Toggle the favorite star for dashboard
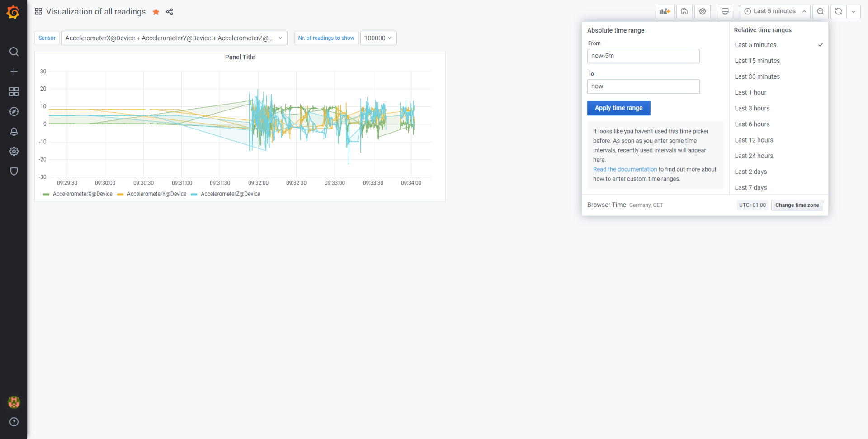 156,12
